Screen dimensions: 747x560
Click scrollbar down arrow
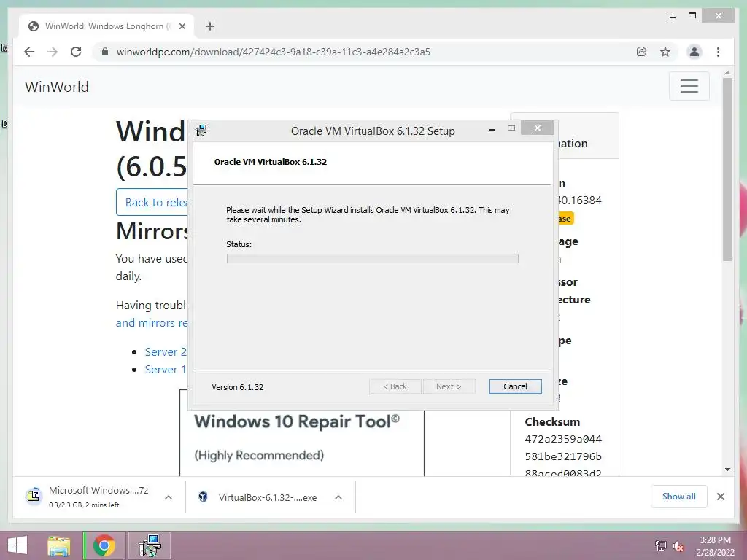tap(727, 470)
